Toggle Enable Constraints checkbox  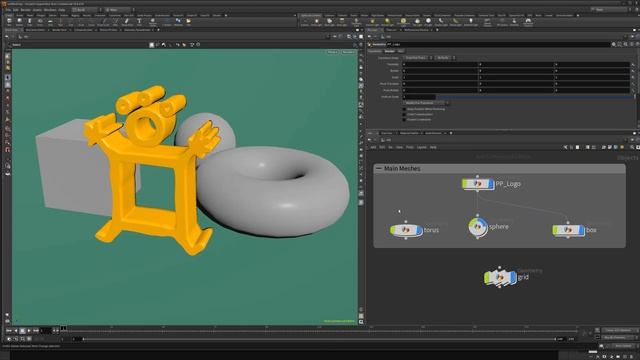404,120
